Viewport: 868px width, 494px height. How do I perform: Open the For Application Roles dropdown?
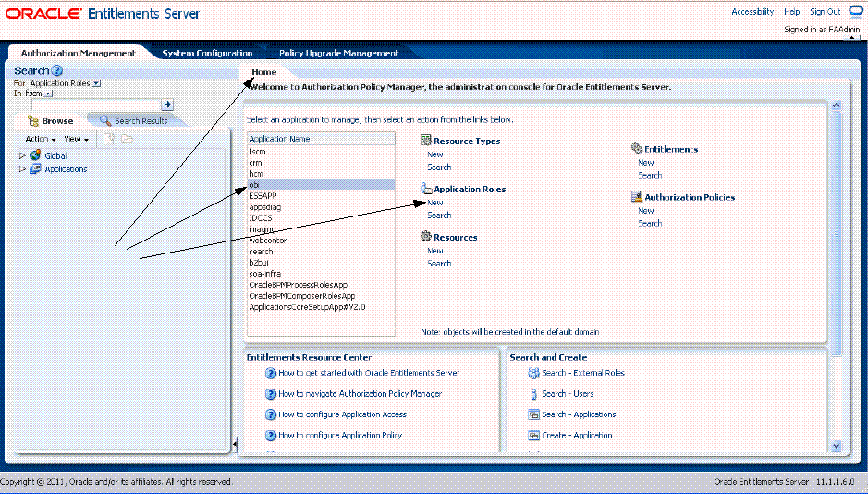96,83
